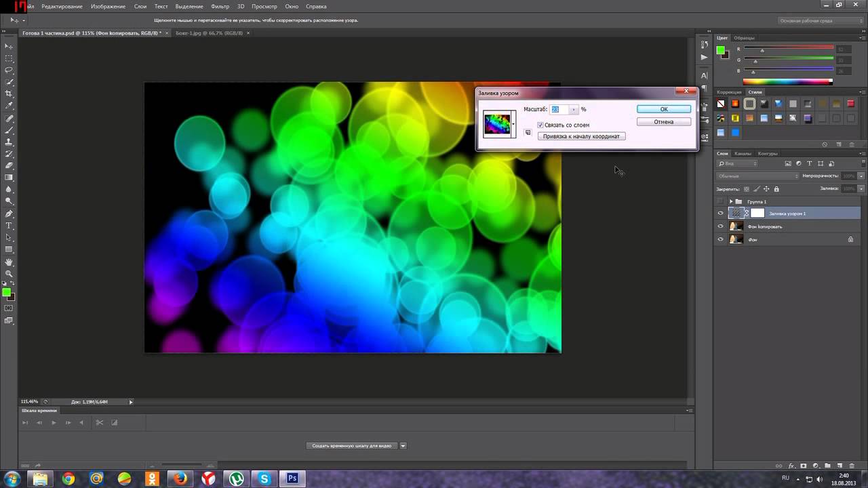Create new preset from current pattern icon
The height and width of the screenshot is (488, 868).
tap(528, 133)
